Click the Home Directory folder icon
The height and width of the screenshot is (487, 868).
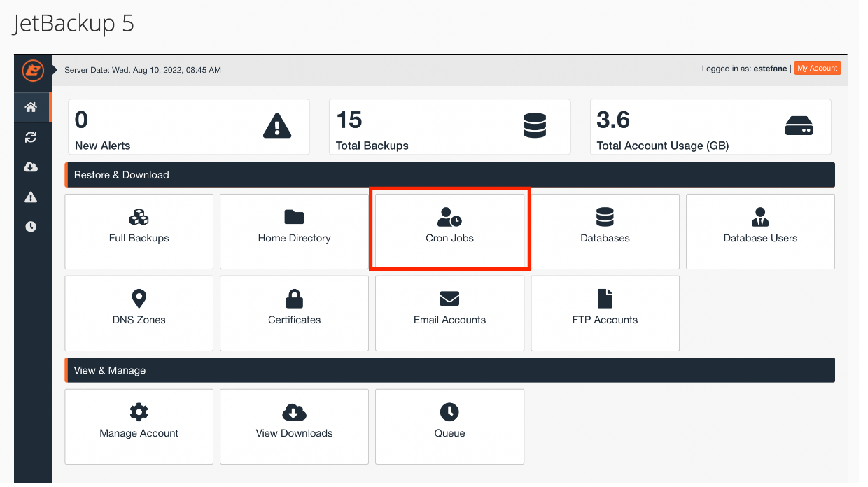click(x=295, y=217)
